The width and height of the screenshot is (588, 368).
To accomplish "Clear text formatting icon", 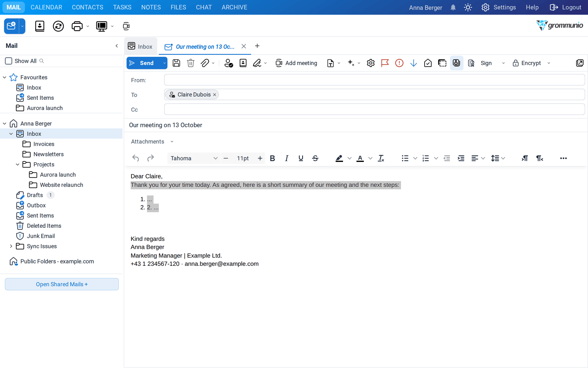I will pos(381,158).
